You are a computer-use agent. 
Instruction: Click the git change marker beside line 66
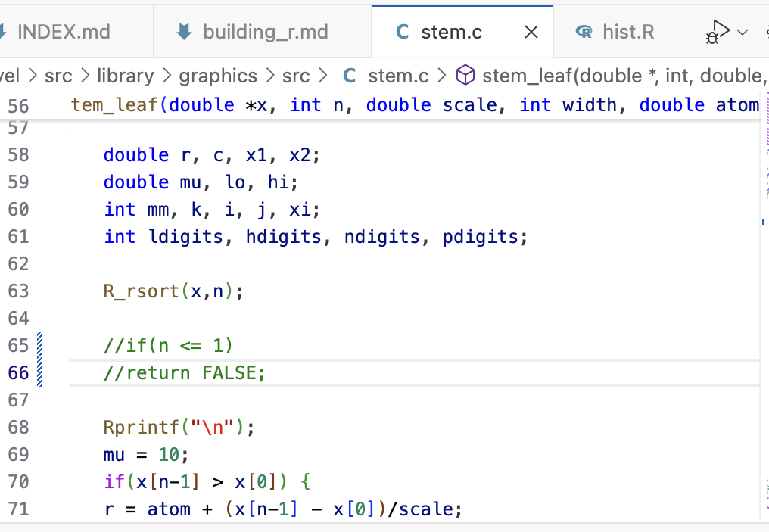point(40,373)
